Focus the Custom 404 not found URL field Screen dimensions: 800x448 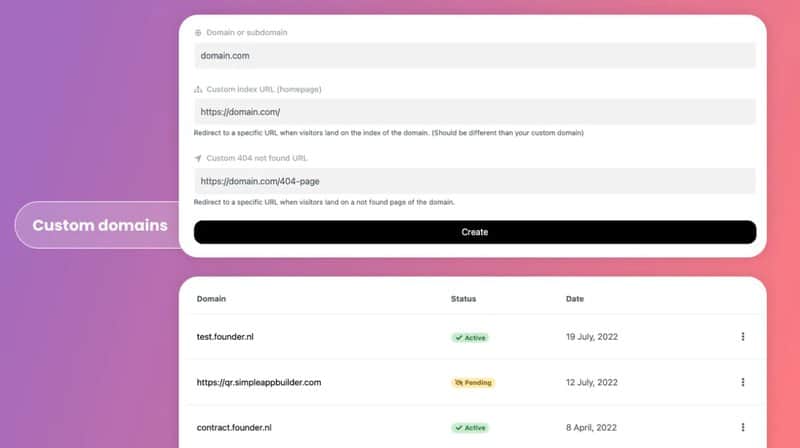pos(475,181)
